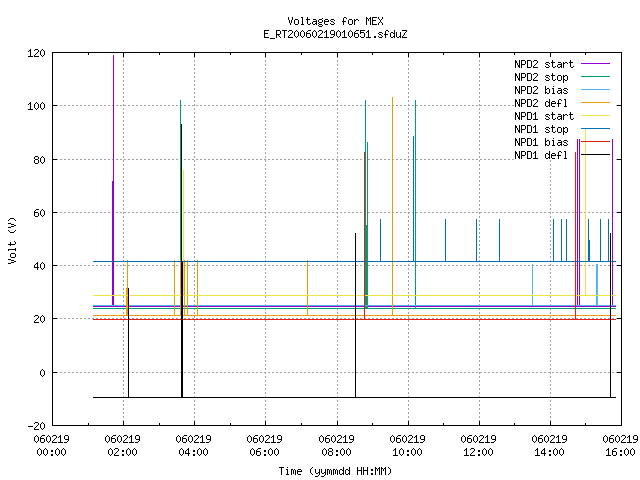The width and height of the screenshot is (640, 480).
Task: Click the 'Time (yymmdd HH:MM)' x-axis label
Action: pyautogui.click(x=335, y=471)
